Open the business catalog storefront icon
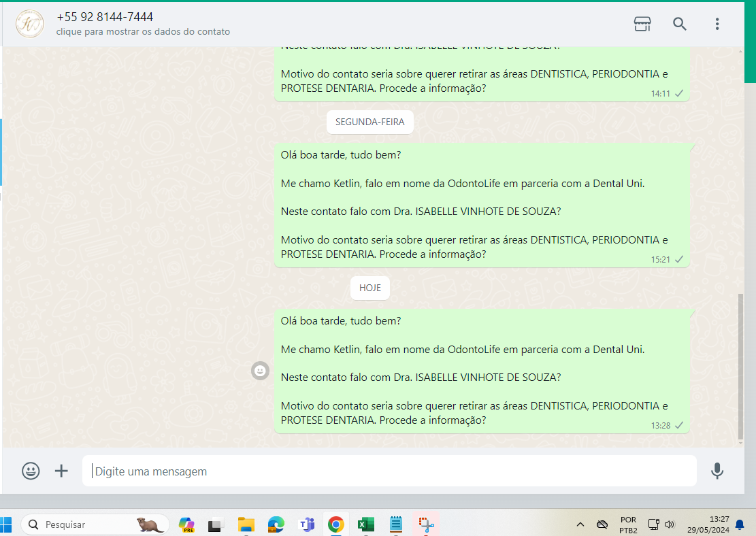This screenshot has height=536, width=756. (642, 24)
